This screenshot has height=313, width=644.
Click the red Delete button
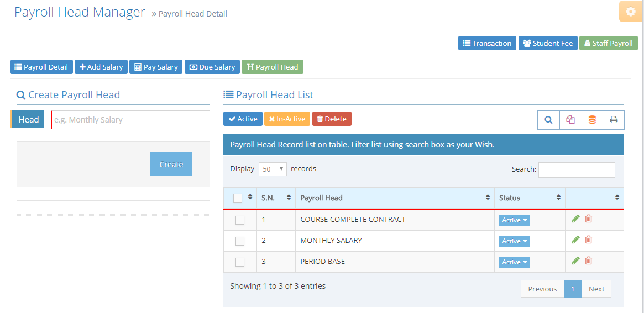point(332,119)
